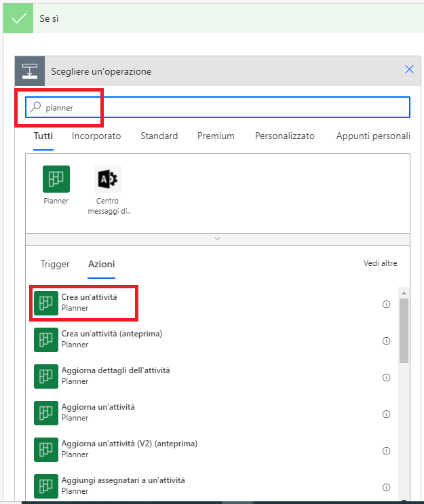This screenshot has height=504, width=424.
Task: Click the Vedi altre link
Action: pos(381,263)
